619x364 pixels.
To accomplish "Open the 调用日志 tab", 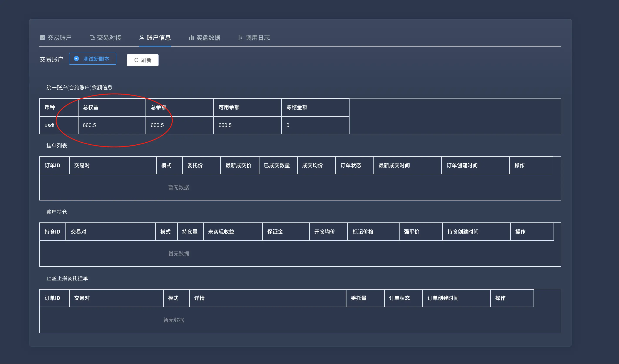I will 258,38.
